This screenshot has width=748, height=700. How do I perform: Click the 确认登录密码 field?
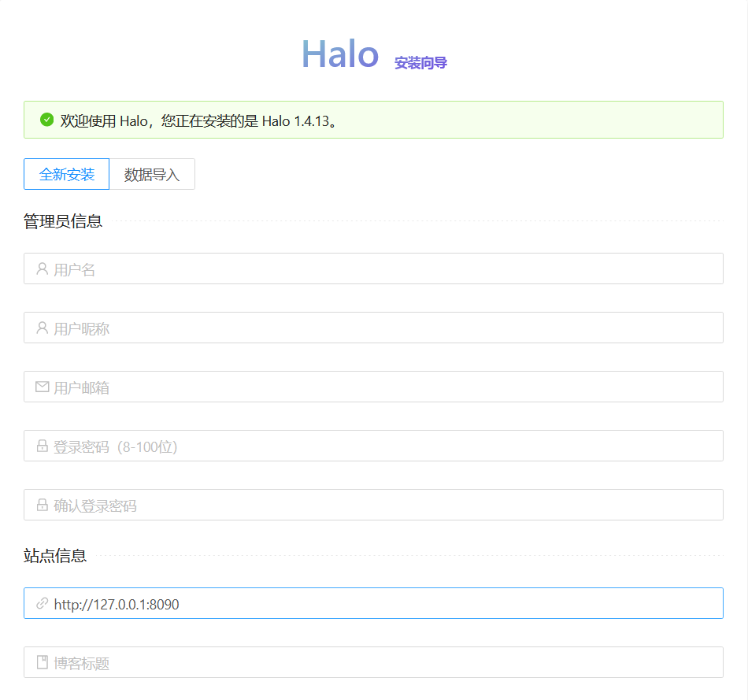373,505
